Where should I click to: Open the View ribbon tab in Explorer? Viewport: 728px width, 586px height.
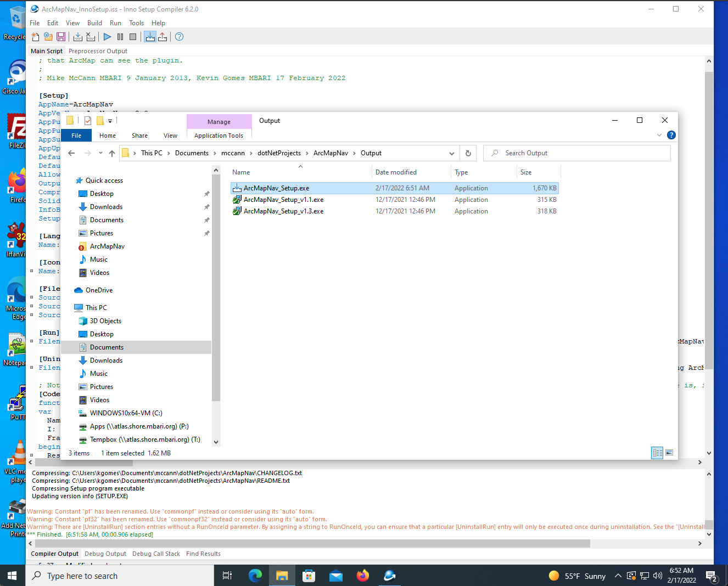point(170,136)
